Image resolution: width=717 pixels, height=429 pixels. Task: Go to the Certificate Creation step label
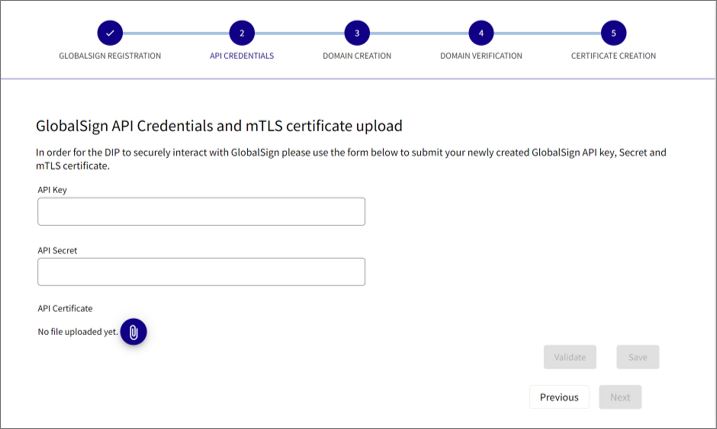pyautogui.click(x=613, y=56)
